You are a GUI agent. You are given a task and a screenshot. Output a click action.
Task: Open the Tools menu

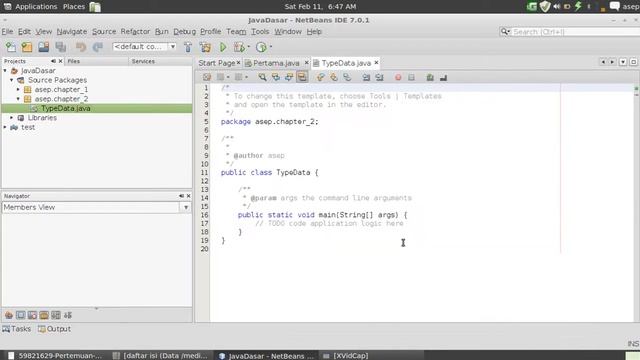coord(260,31)
